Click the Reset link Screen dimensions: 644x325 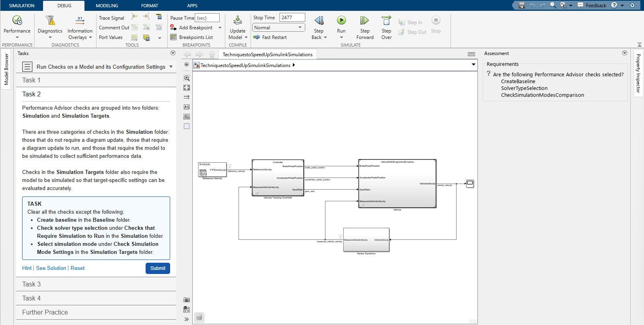(78, 268)
